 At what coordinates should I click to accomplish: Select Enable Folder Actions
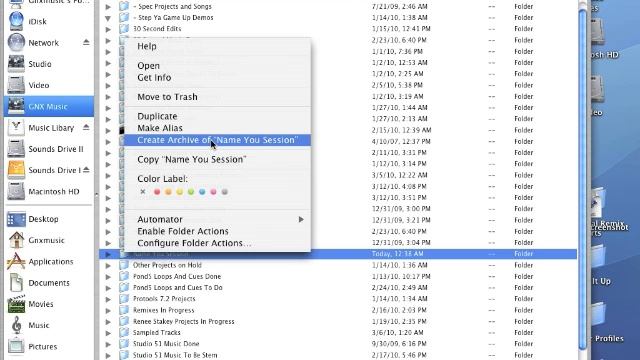[217, 231]
